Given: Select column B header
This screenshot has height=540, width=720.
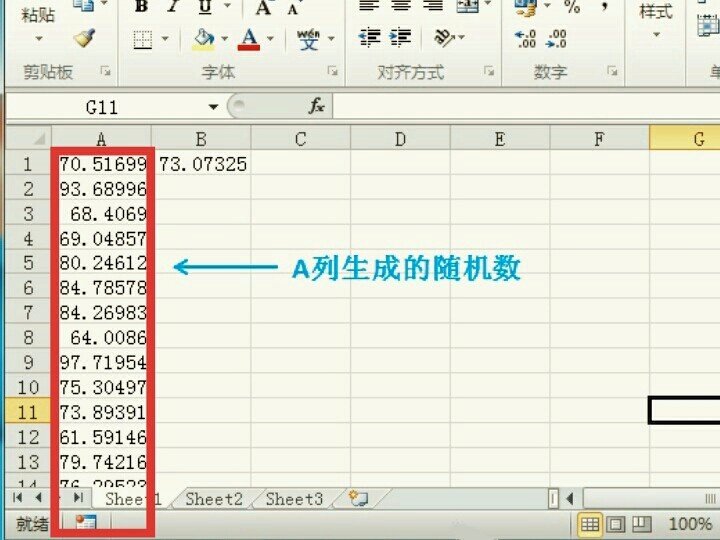Looking at the screenshot, I should point(201,139).
